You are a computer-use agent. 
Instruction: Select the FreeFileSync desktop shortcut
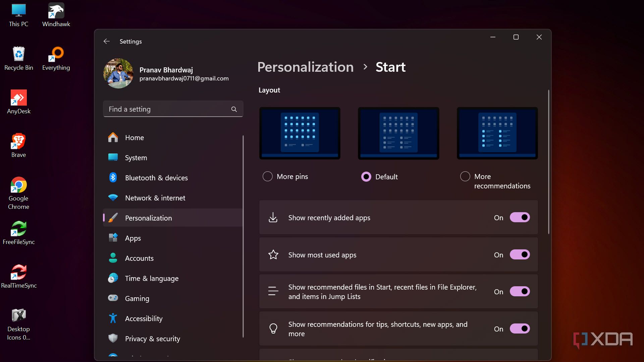pos(18,233)
